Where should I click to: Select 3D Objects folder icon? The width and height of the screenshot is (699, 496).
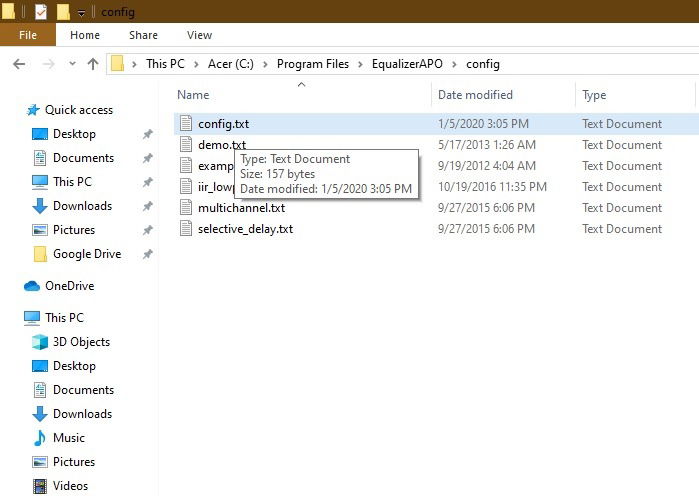[40, 342]
